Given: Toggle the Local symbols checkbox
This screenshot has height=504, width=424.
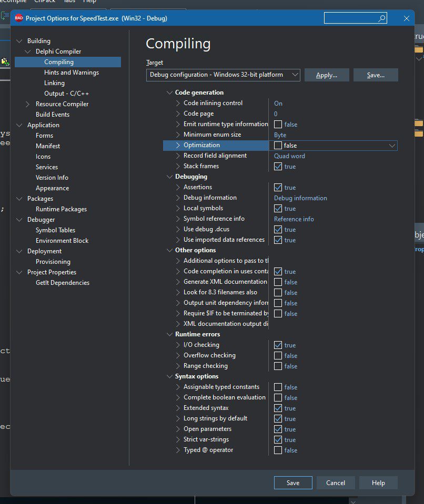Looking at the screenshot, I should (278, 209).
